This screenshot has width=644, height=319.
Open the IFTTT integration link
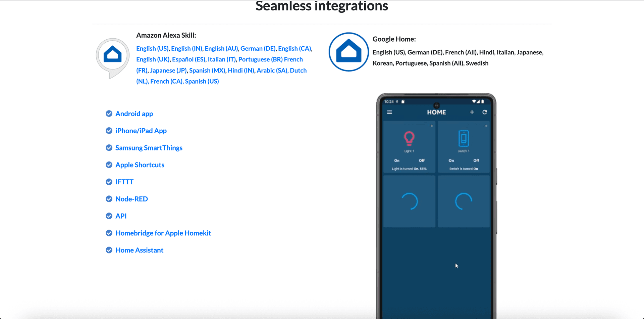pos(124,182)
